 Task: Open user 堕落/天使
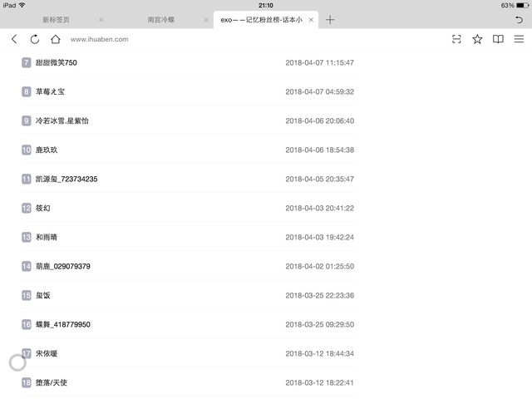(x=52, y=383)
